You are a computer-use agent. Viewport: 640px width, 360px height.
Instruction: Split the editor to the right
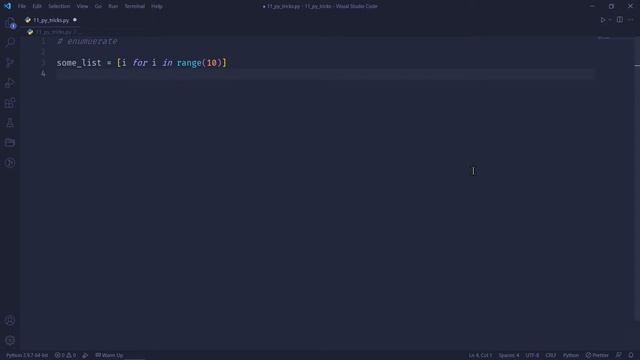pyautogui.click(x=620, y=20)
